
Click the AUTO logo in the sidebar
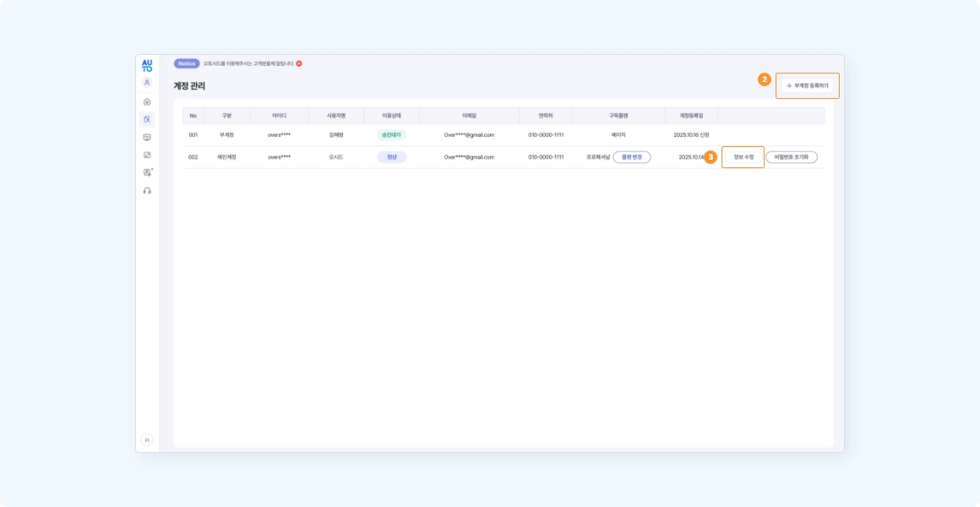tap(147, 65)
